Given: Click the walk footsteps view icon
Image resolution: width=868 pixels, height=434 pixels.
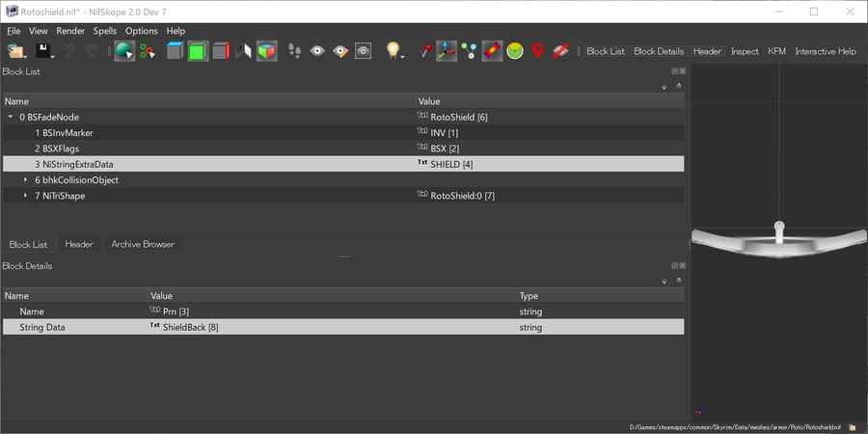Looking at the screenshot, I should point(295,51).
